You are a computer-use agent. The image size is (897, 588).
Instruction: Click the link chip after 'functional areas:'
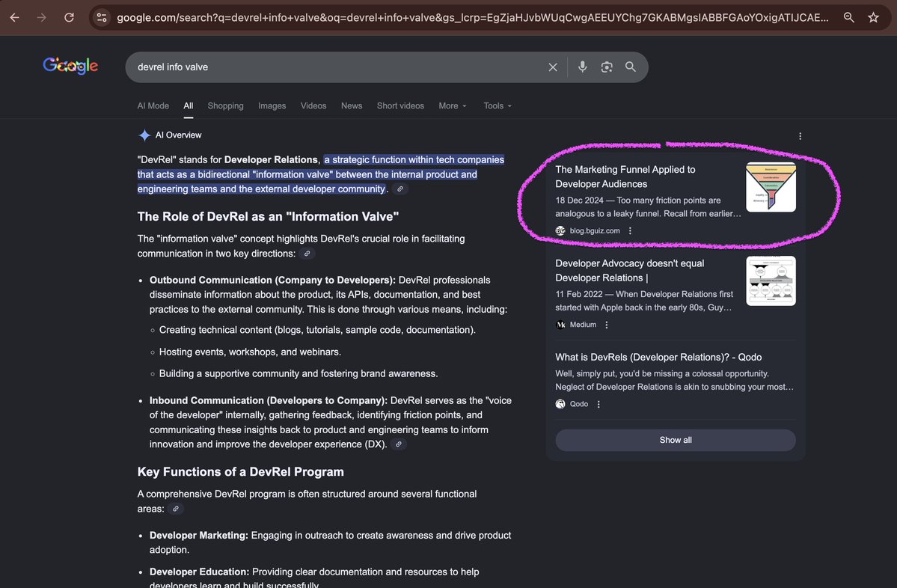coord(176,509)
